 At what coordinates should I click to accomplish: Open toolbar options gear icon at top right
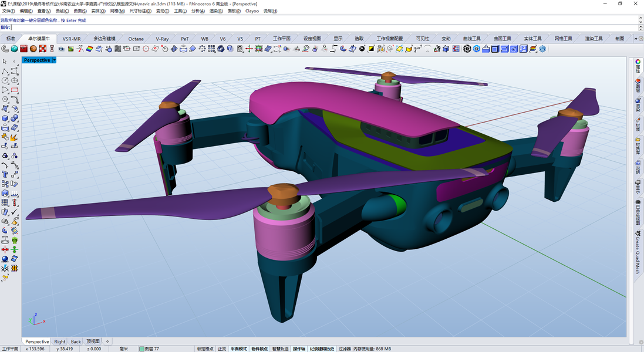click(640, 39)
